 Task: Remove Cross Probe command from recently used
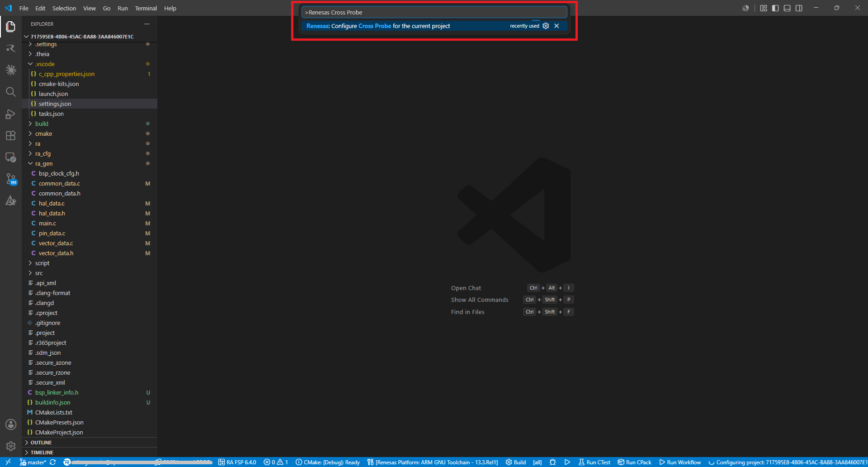(557, 26)
